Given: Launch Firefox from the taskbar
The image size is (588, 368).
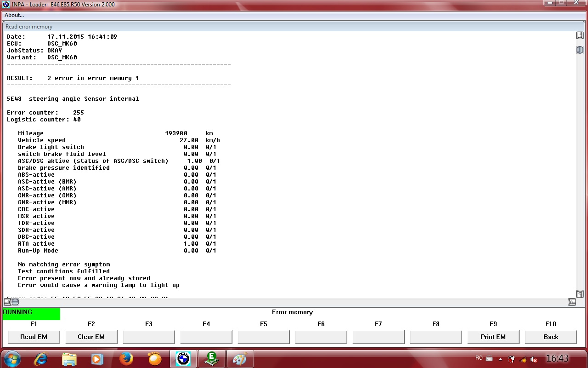Looking at the screenshot, I should pyautogui.click(x=126, y=358).
